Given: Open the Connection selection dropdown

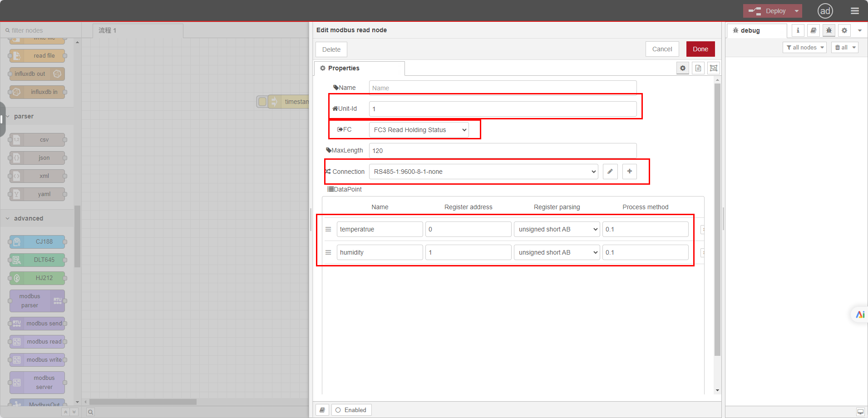Looking at the screenshot, I should 483,172.
